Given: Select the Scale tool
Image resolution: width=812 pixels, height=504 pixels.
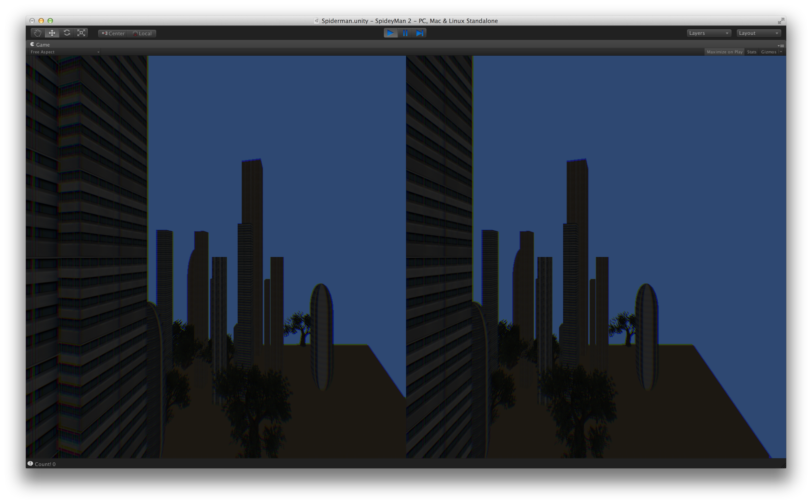Looking at the screenshot, I should pyautogui.click(x=81, y=33).
